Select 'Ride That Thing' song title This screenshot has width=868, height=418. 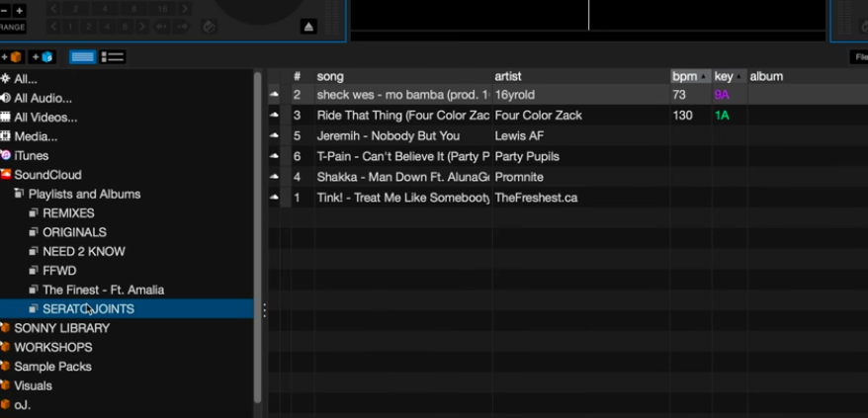point(403,116)
